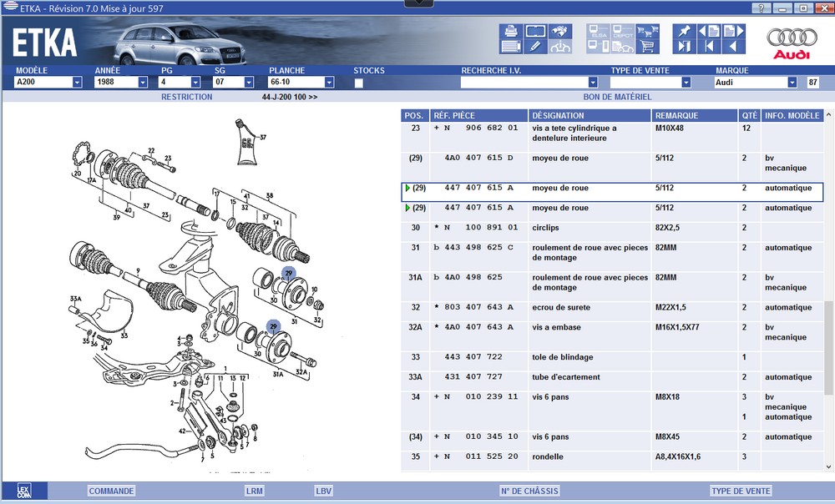The image size is (835, 504).
Task: Click the 44-J-200 100 >> restriction link
Action: (290, 97)
